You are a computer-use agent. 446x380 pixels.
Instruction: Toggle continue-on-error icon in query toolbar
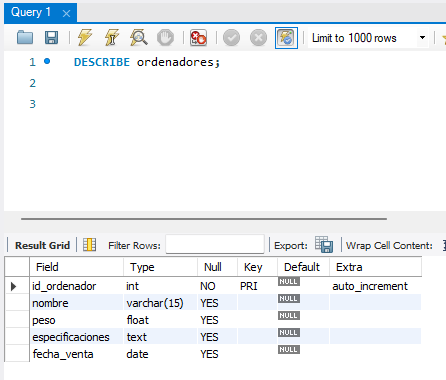pos(198,38)
